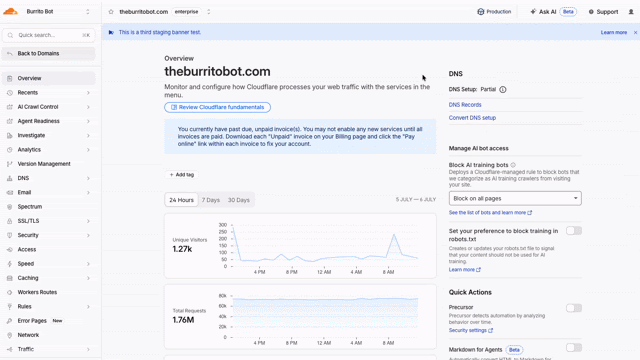
Task: Click the DNS Setup info icon
Action: (503, 89)
